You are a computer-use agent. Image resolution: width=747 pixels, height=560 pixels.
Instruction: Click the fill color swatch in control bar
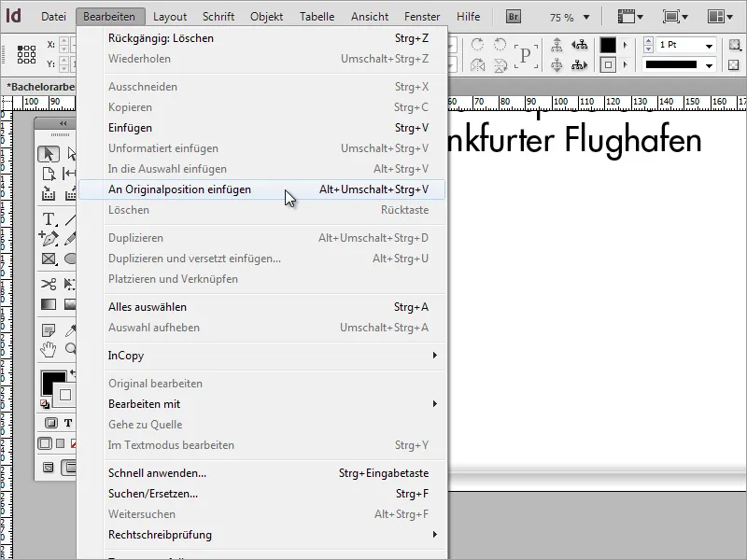tap(608, 45)
